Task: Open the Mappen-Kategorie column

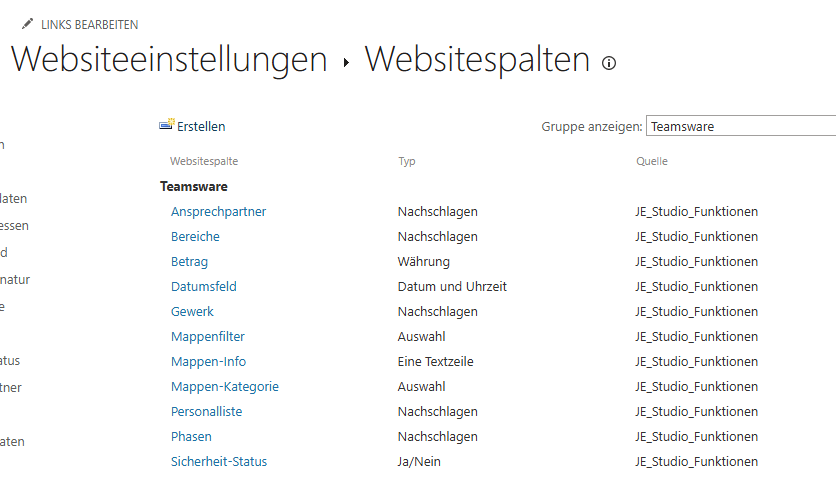Action: click(x=224, y=387)
